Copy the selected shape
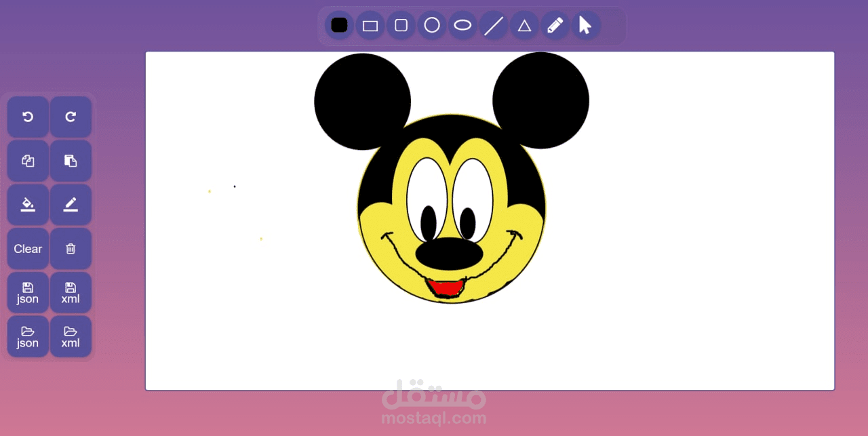Image resolution: width=868 pixels, height=436 pixels. [27, 161]
